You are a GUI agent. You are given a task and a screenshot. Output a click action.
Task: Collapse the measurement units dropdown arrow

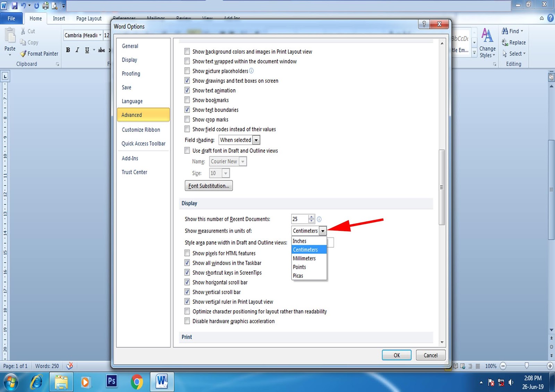pyautogui.click(x=323, y=231)
